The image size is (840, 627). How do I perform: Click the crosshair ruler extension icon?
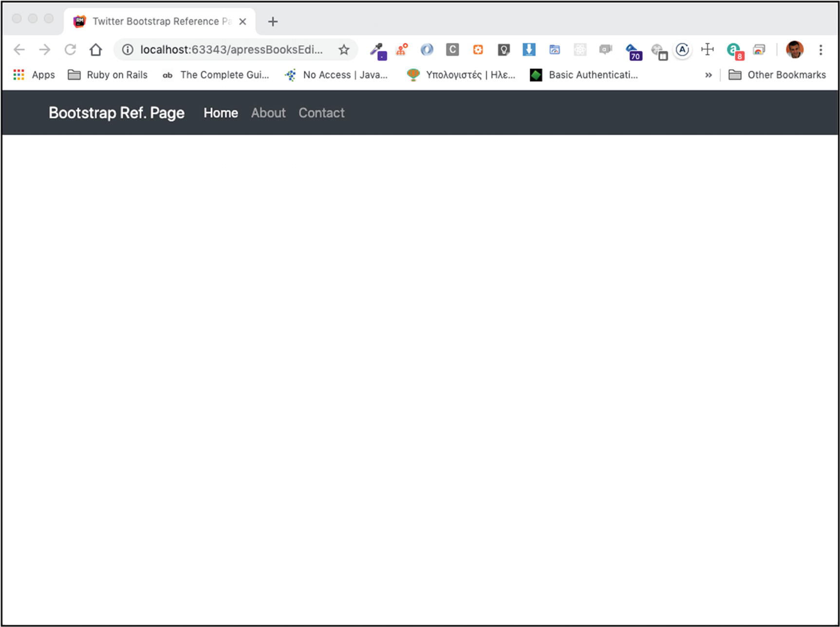tap(707, 50)
